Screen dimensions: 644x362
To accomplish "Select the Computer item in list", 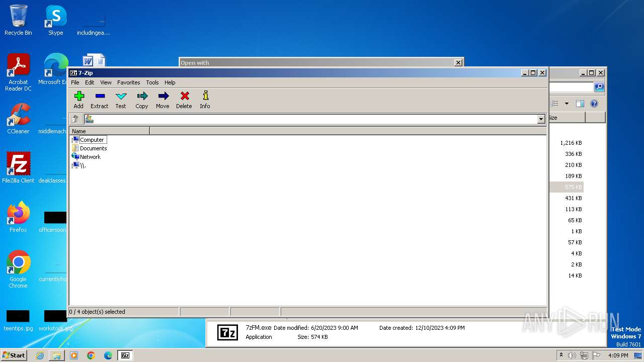I will (x=89, y=140).
